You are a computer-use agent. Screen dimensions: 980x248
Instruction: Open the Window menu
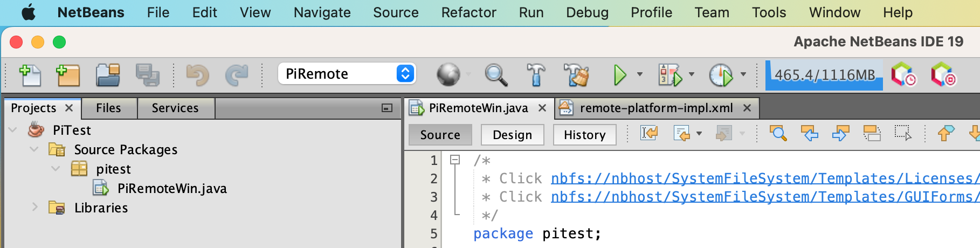pyautogui.click(x=834, y=12)
